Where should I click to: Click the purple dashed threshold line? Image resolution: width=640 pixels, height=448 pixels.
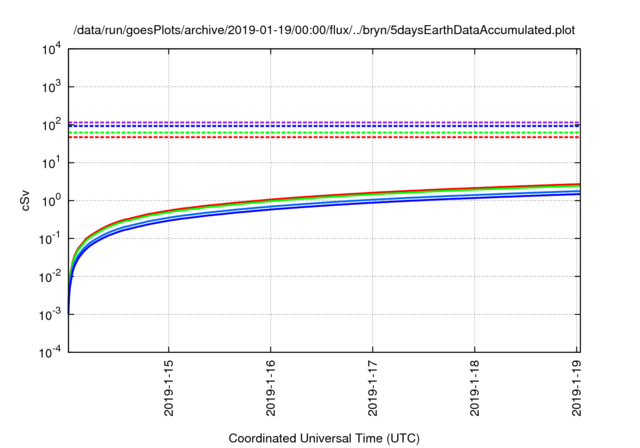coord(324,122)
